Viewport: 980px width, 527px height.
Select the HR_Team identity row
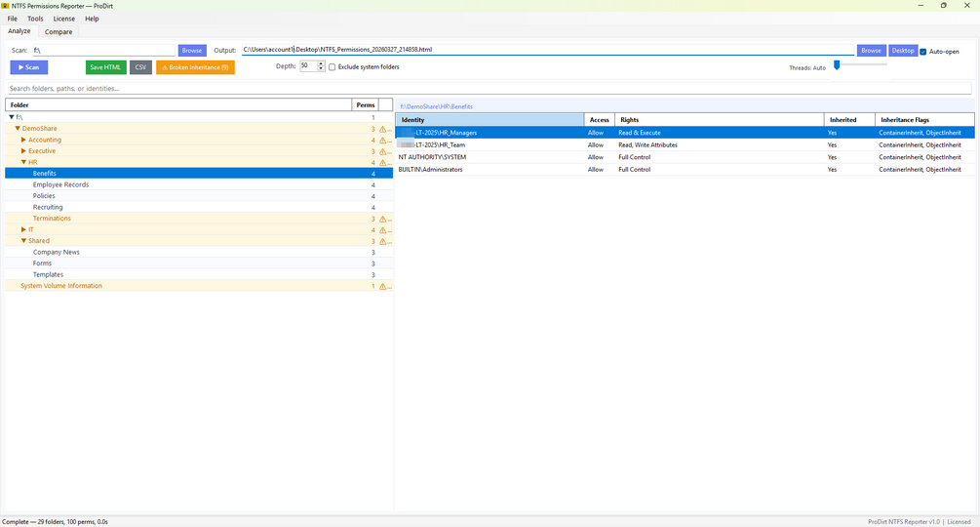[x=685, y=144]
